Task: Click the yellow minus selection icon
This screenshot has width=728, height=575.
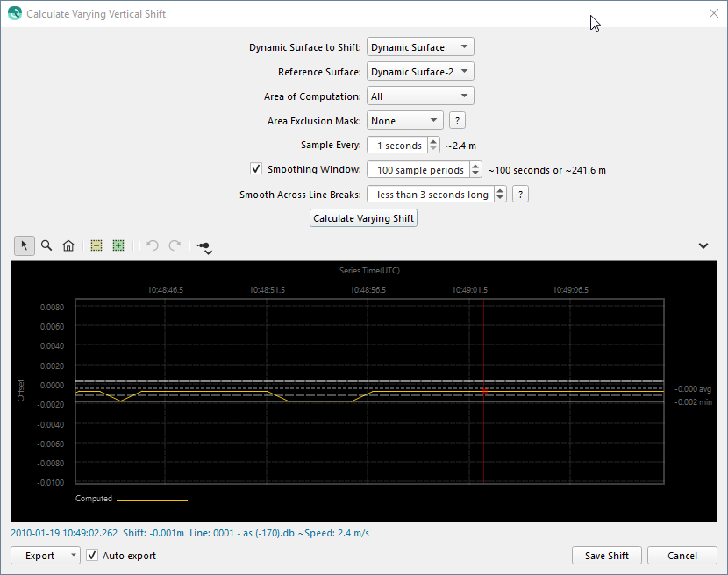Action: (x=96, y=246)
